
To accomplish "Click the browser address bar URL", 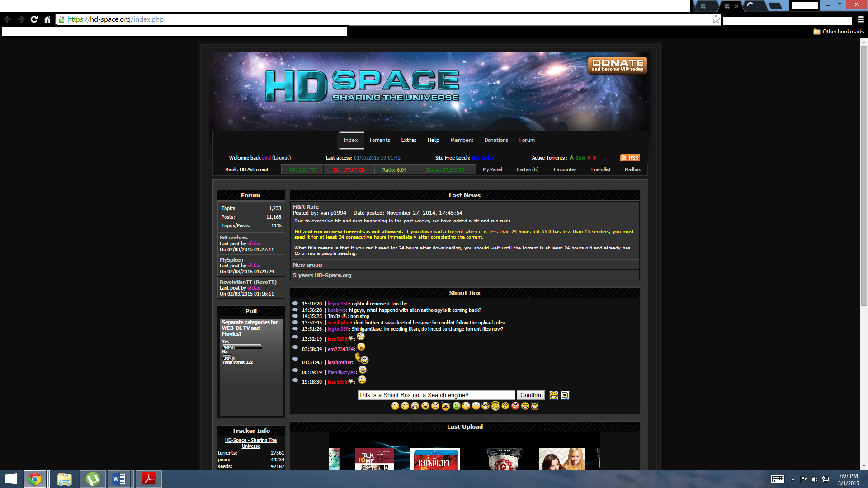I will pyautogui.click(x=115, y=19).
